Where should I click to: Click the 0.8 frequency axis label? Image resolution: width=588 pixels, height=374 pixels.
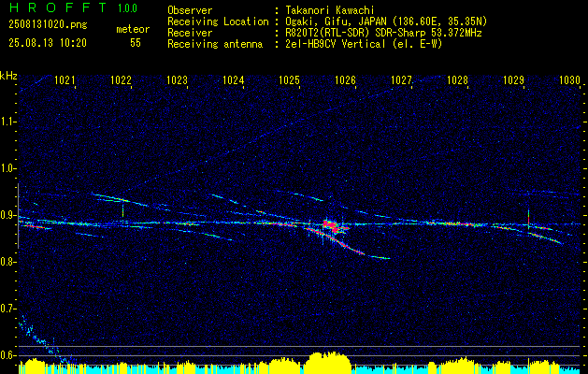point(7,262)
